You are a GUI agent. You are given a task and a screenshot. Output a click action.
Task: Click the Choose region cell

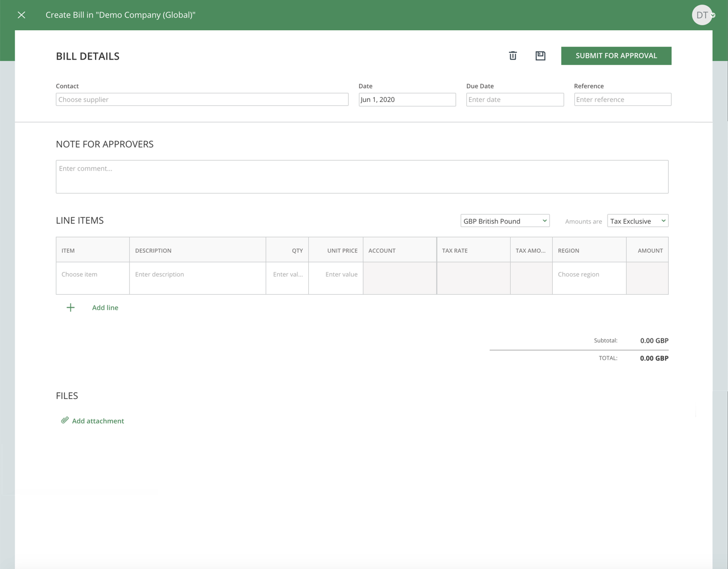point(589,278)
